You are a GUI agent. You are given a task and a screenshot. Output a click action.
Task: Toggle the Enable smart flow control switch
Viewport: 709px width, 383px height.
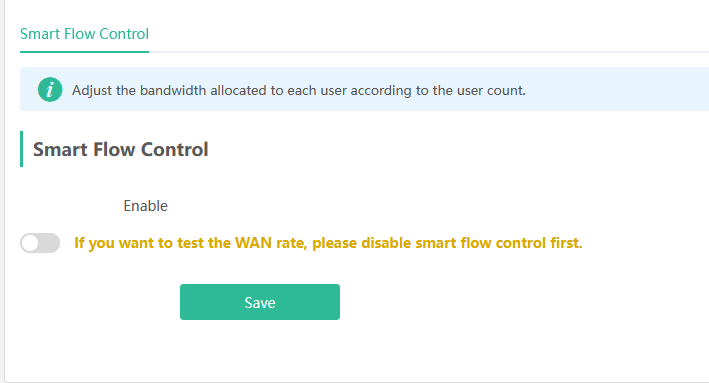click(x=40, y=243)
